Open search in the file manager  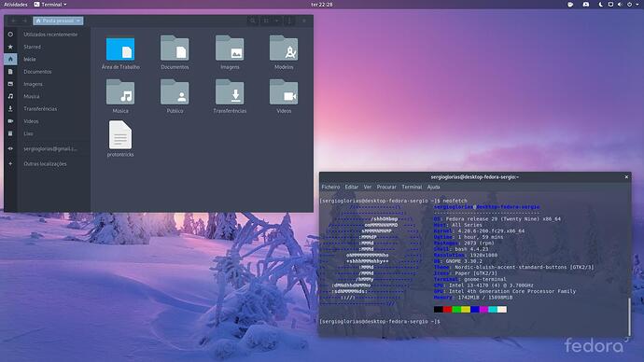[x=253, y=21]
